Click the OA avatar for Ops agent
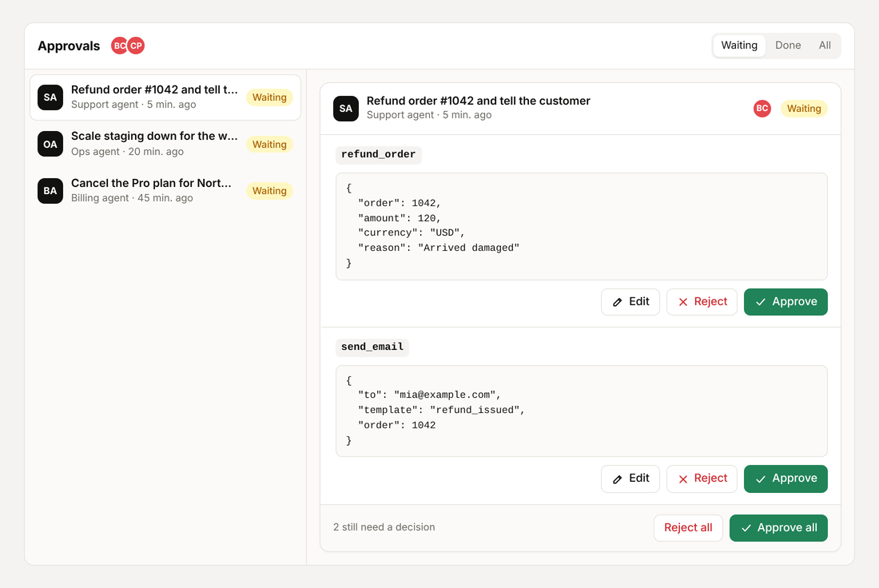Viewport: 879px width, 588px height. [50, 144]
